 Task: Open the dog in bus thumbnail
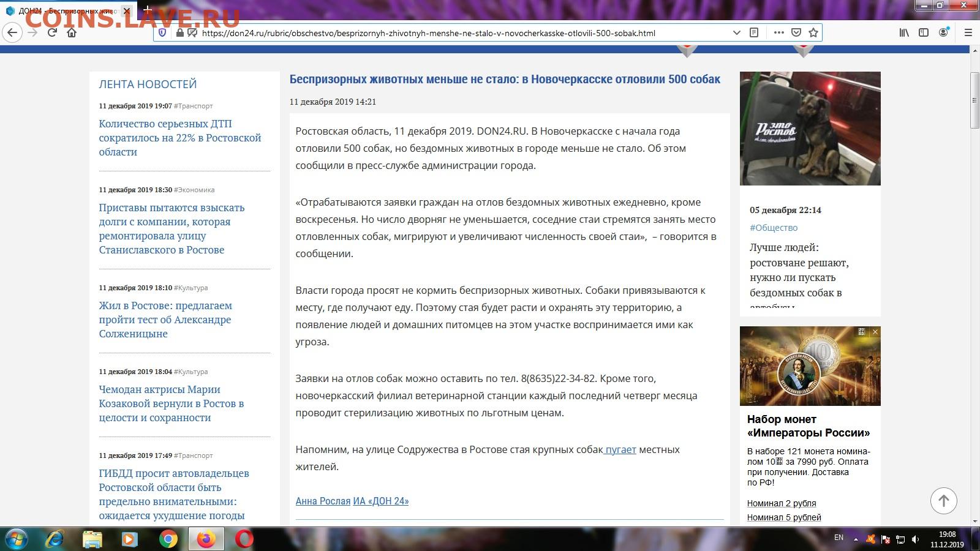pos(810,129)
